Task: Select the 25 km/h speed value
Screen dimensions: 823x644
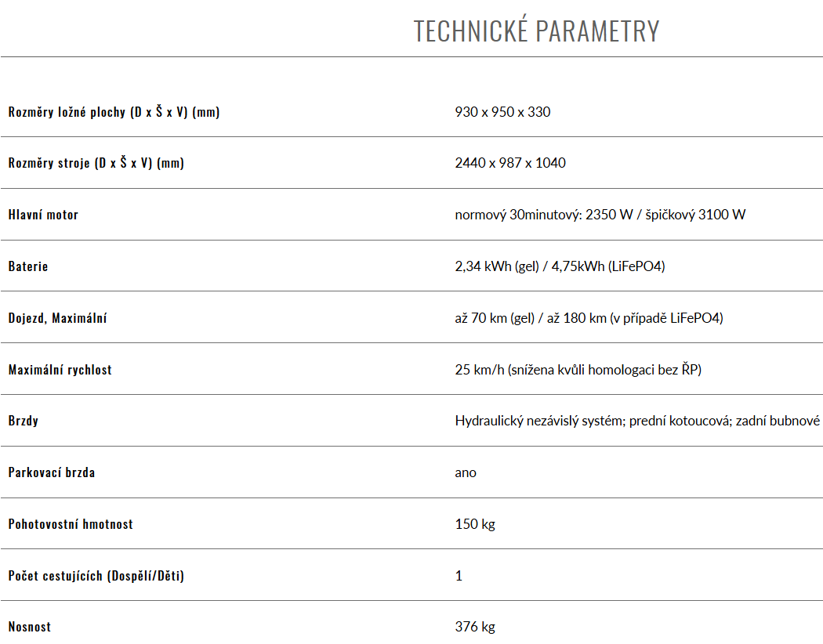Action: [x=578, y=371]
